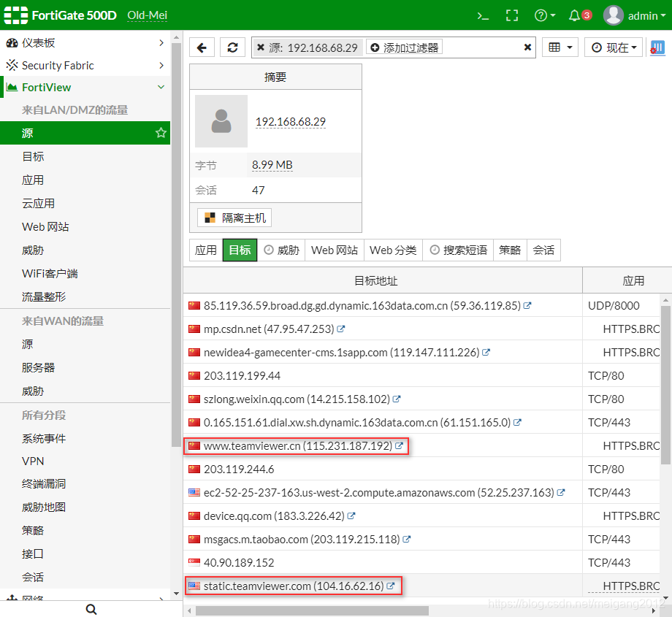Open external link for device.qq.com
Viewport: 672px width, 617px height.
pos(351,516)
